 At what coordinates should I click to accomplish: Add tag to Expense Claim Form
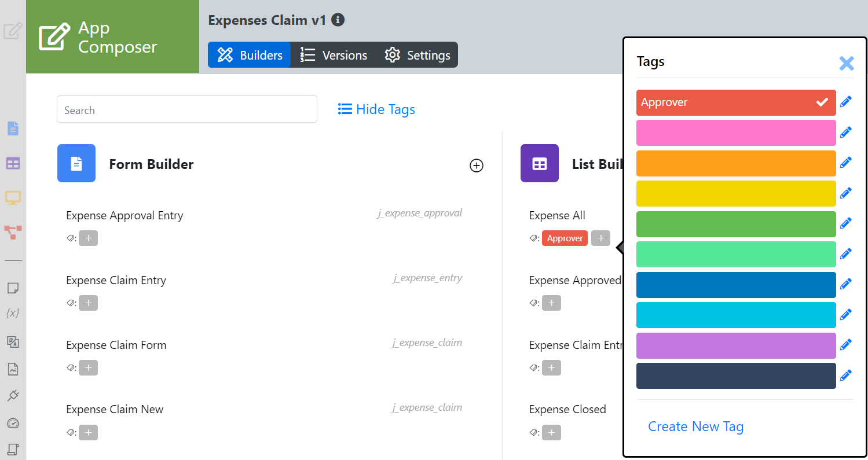(88, 367)
